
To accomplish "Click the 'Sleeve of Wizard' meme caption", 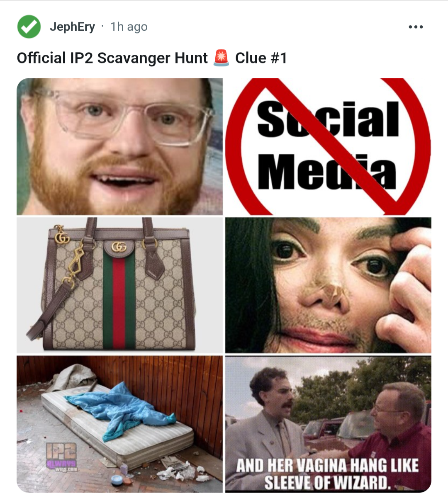I will [327, 474].
